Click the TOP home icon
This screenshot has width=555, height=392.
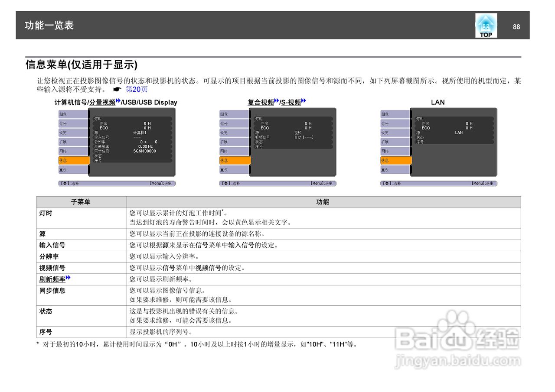[485, 26]
